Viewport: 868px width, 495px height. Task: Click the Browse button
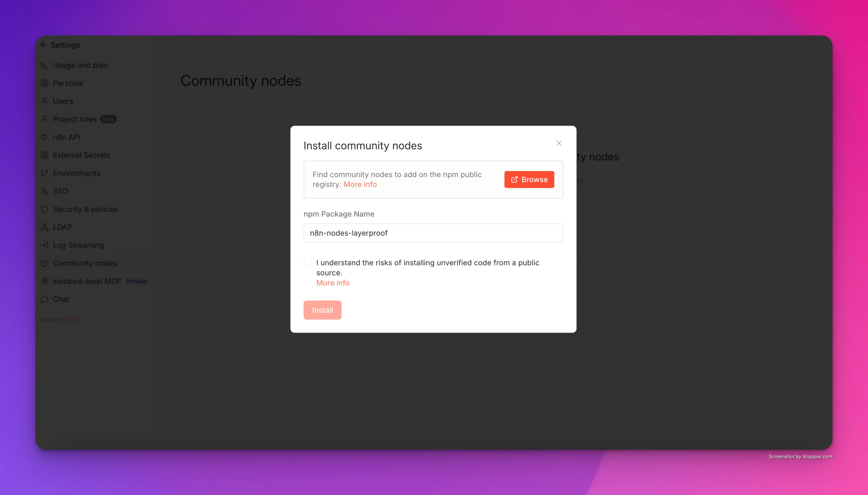pos(529,180)
